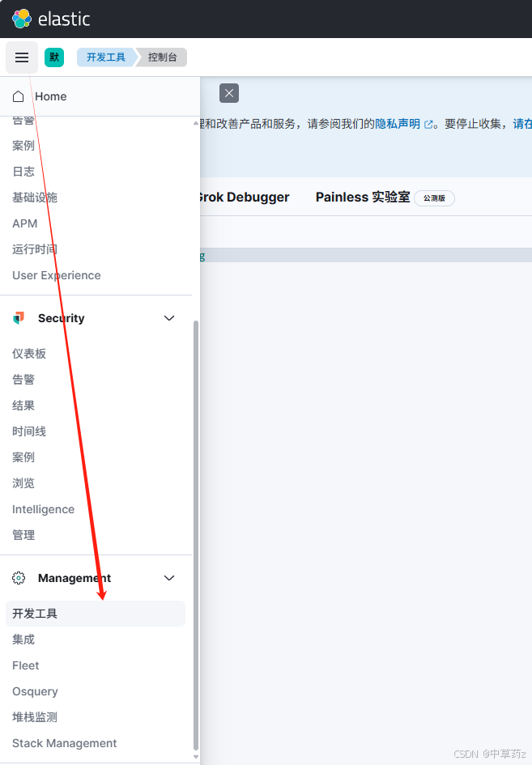Open Fleet under Management
This screenshot has width=532, height=765.
pos(25,665)
